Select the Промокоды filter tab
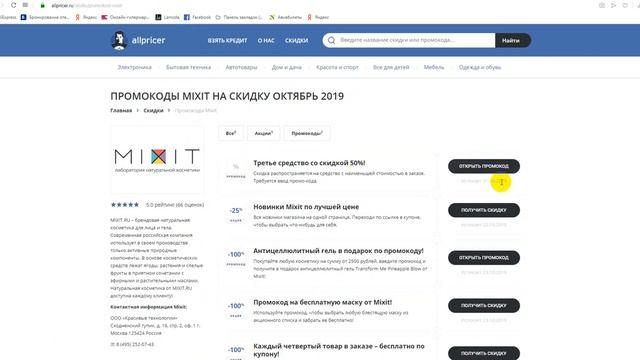Image resolution: width=640 pixels, height=360 pixels. (307, 133)
